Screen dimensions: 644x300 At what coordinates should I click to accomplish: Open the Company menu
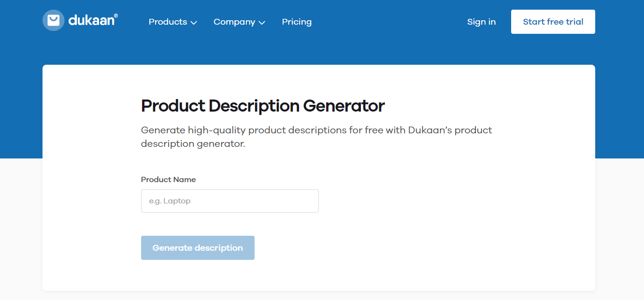pyautogui.click(x=234, y=22)
